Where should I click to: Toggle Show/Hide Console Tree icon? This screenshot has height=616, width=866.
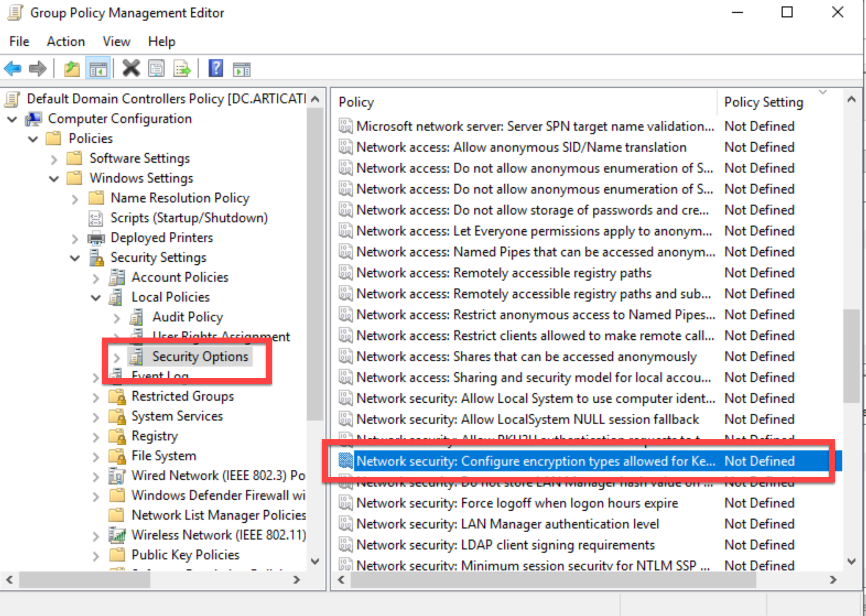[98, 69]
